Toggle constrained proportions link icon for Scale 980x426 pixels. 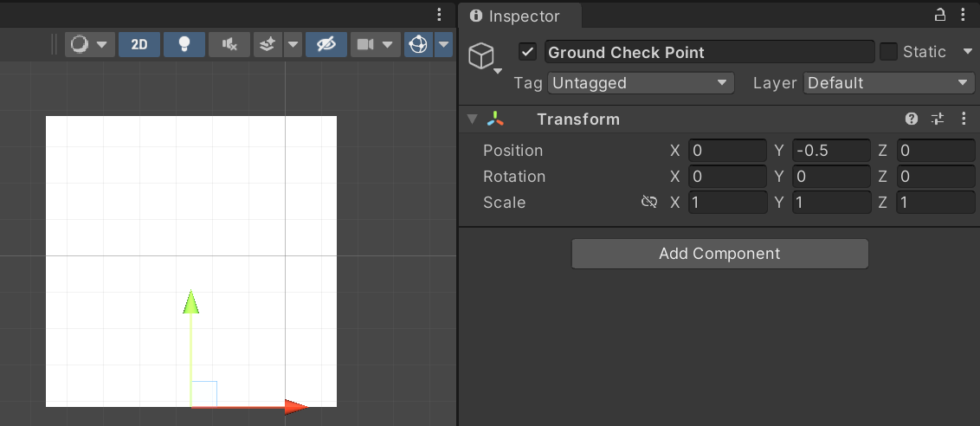[x=649, y=202]
